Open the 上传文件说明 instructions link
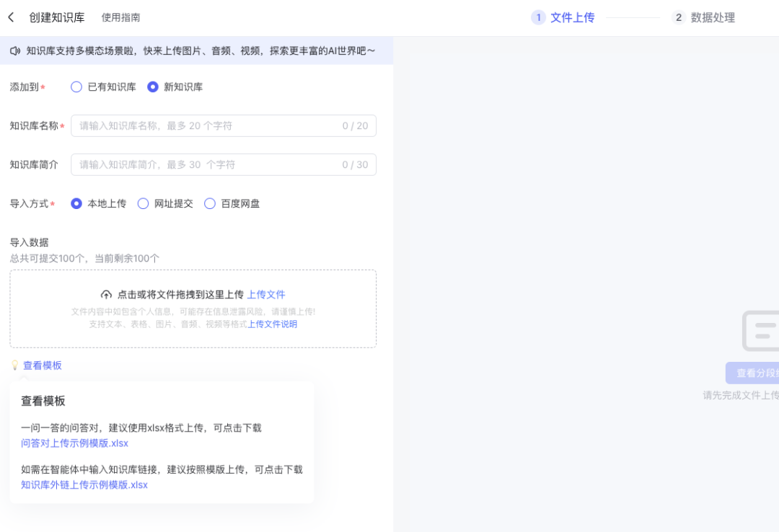Screen dimensions: 779x532 pos(272,324)
